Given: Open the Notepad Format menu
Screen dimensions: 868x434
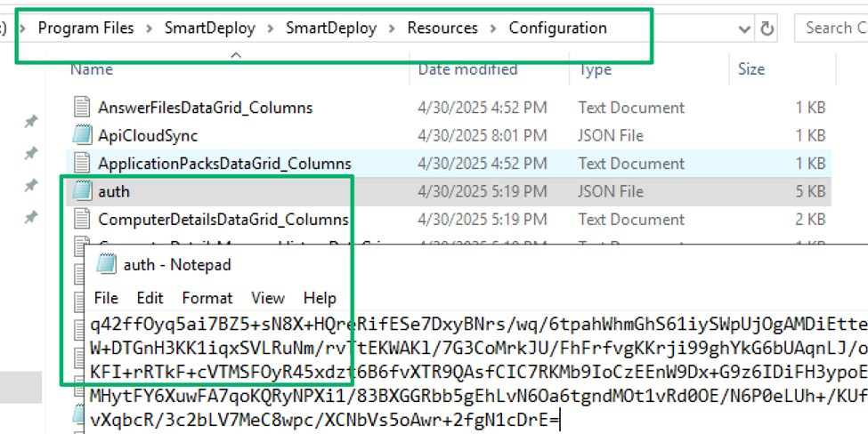Looking at the screenshot, I should [207, 298].
